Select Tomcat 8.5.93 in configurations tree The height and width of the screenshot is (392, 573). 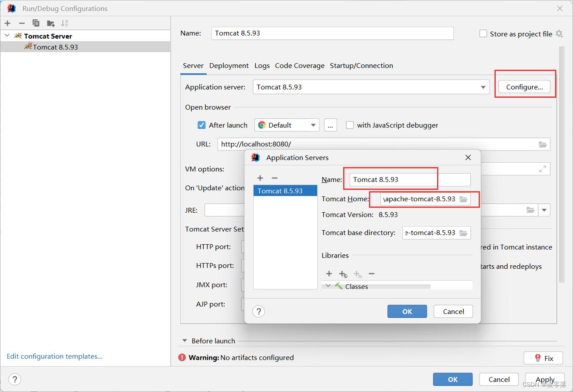(x=85, y=47)
